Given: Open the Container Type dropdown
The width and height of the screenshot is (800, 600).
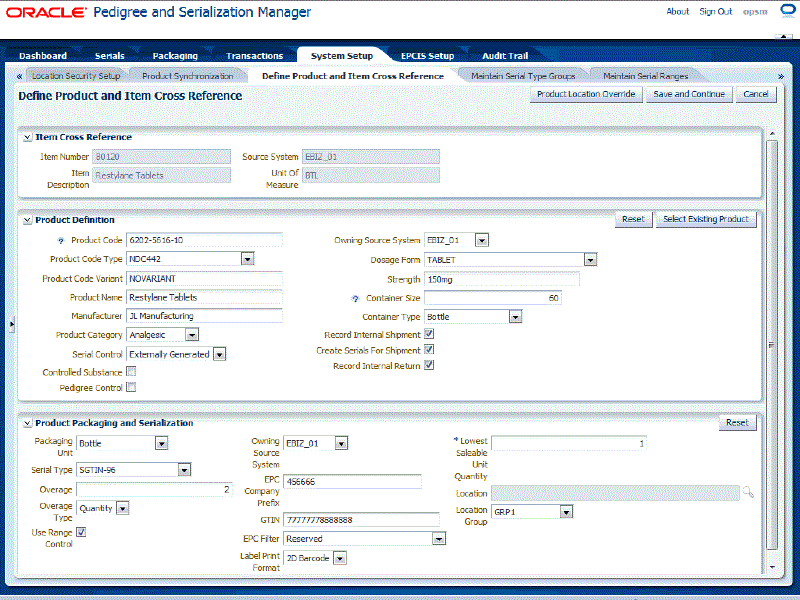Looking at the screenshot, I should (x=515, y=317).
